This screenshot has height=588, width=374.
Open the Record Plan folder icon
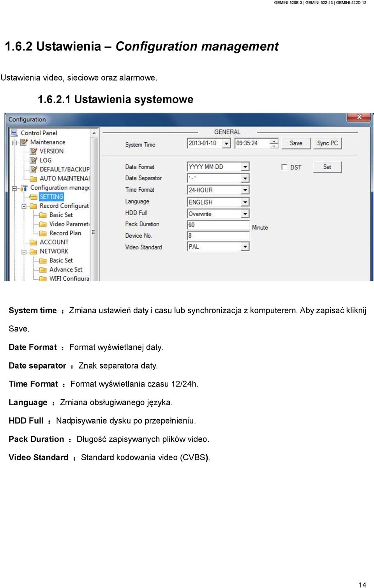point(43,233)
